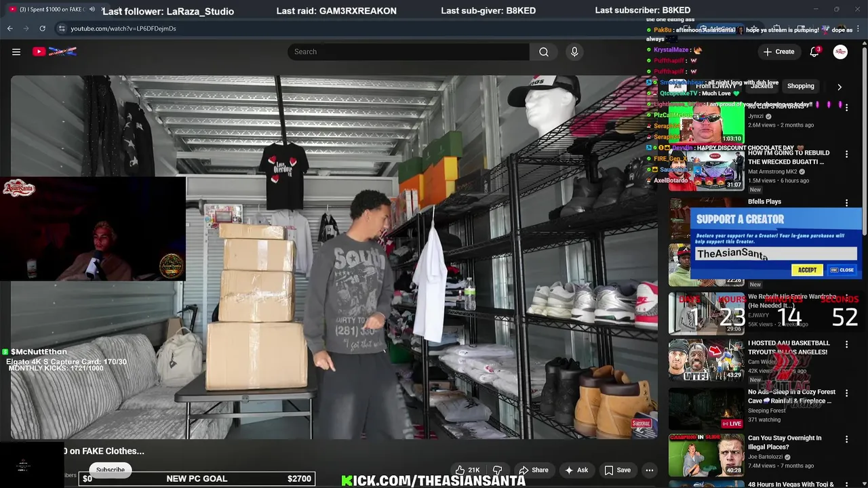Screen dimensions: 868x488
Task: Close the Support a Creator popup
Action: coord(842,270)
